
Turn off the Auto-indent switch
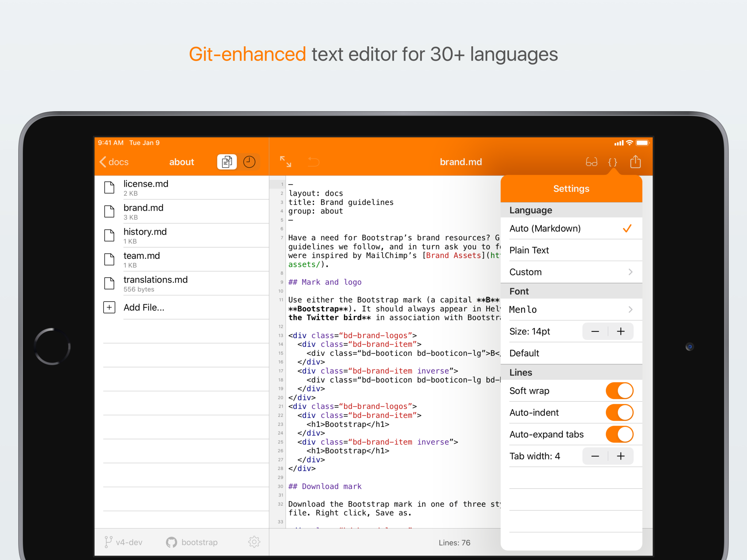point(619,413)
